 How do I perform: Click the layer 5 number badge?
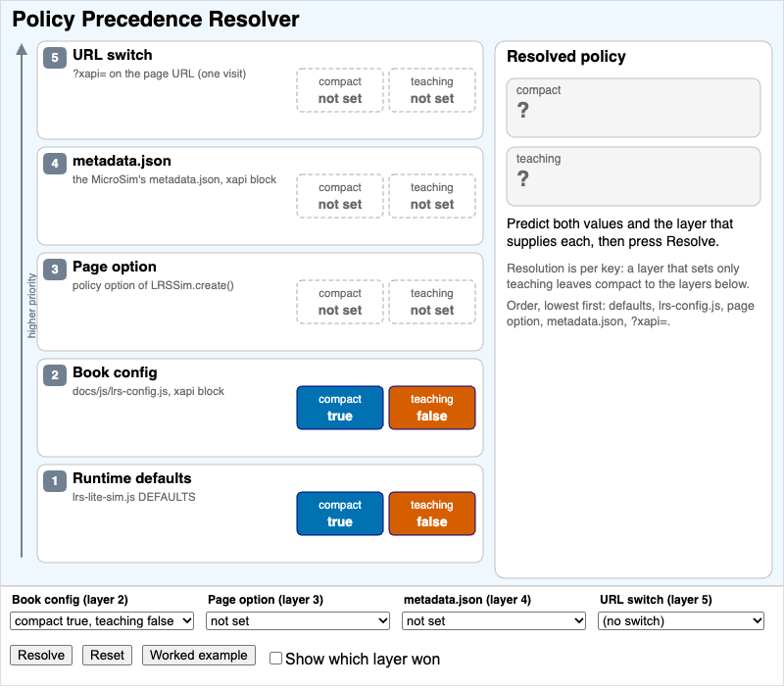(x=55, y=58)
